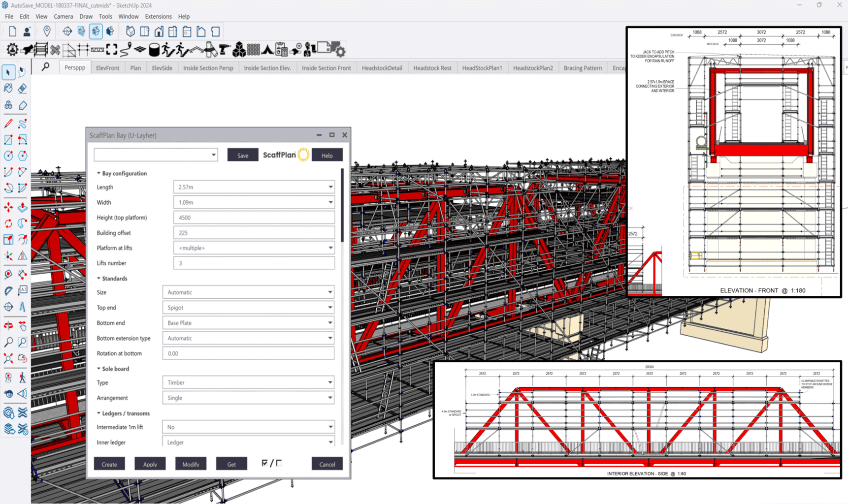
Task: Open the Length dropdown showing 2.57m
Action: coord(254,187)
